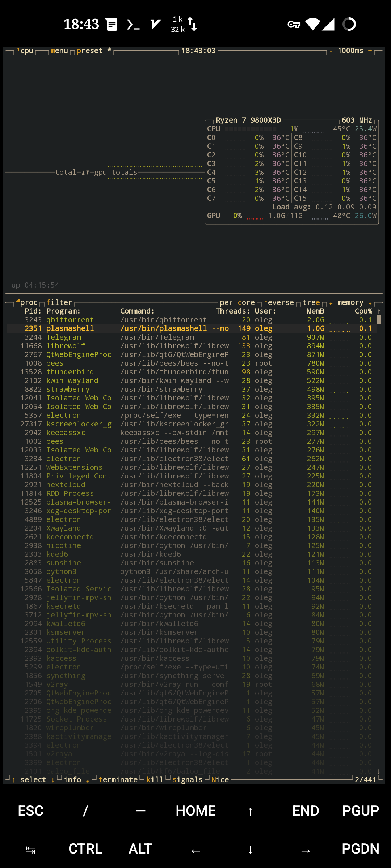
Task: Click the scroll down arrow in process list
Action: [379, 771]
